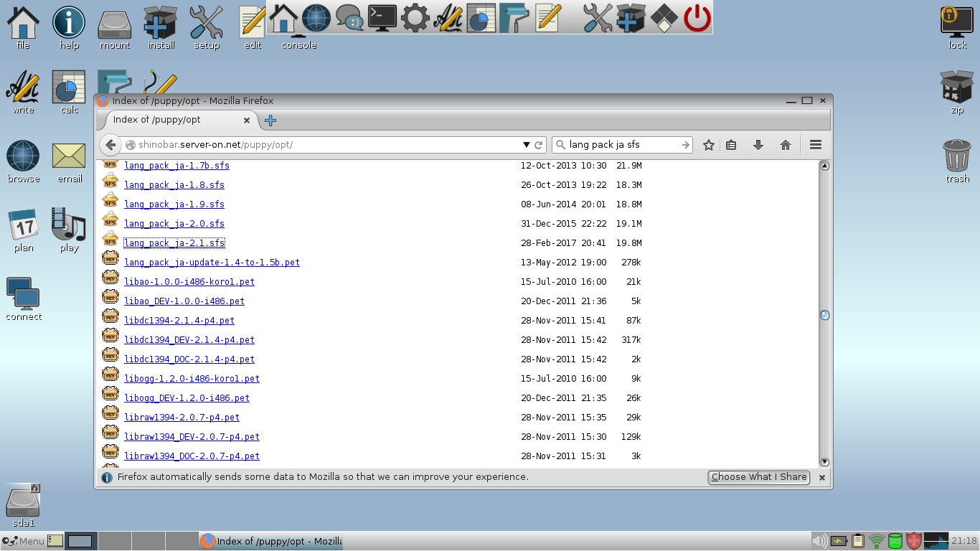Reload the page with the refresh icon
This screenshot has width=980, height=551.
coord(539,145)
